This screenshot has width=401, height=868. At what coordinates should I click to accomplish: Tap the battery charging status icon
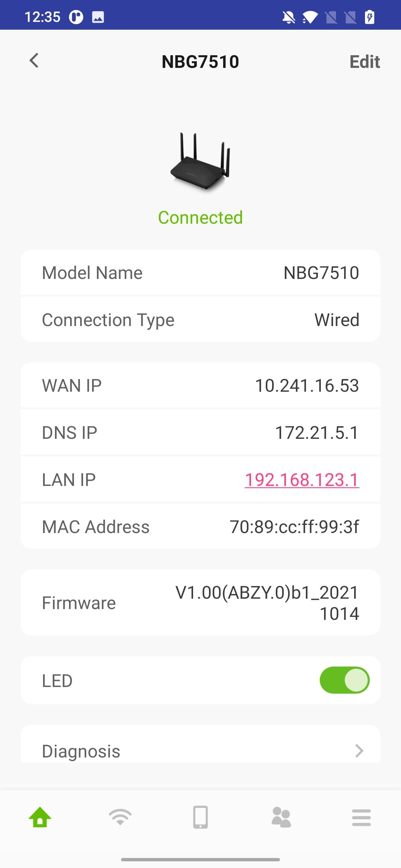tap(369, 17)
